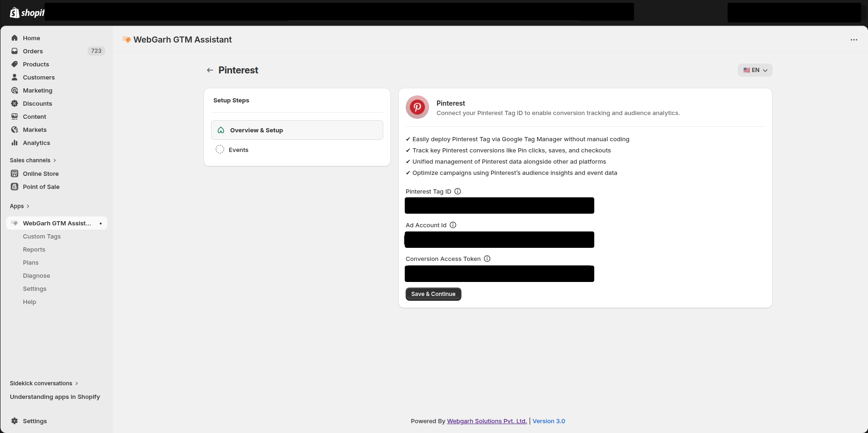
Task: Click info icon beside Conversion Access Token
Action: tap(487, 259)
